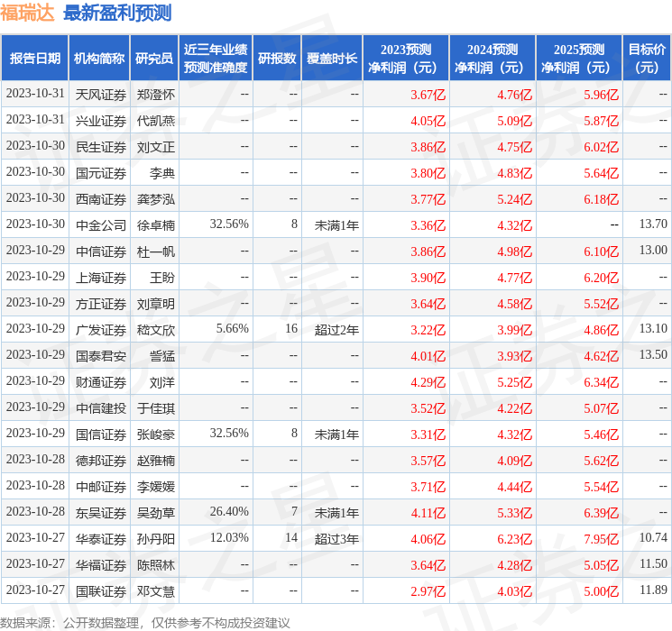Click 华泰证券 institution cell
672x631 pixels.
(101, 538)
